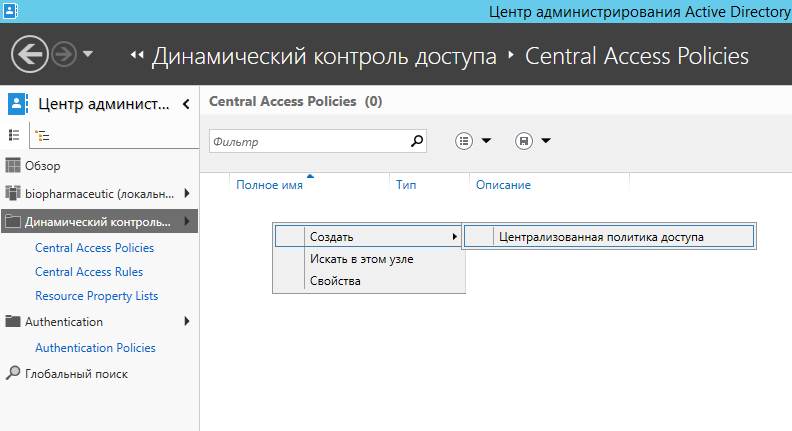Click the 'Центр админист...' pane icon
Image resolution: width=792 pixels, height=431 pixels.
pyautogui.click(x=18, y=104)
